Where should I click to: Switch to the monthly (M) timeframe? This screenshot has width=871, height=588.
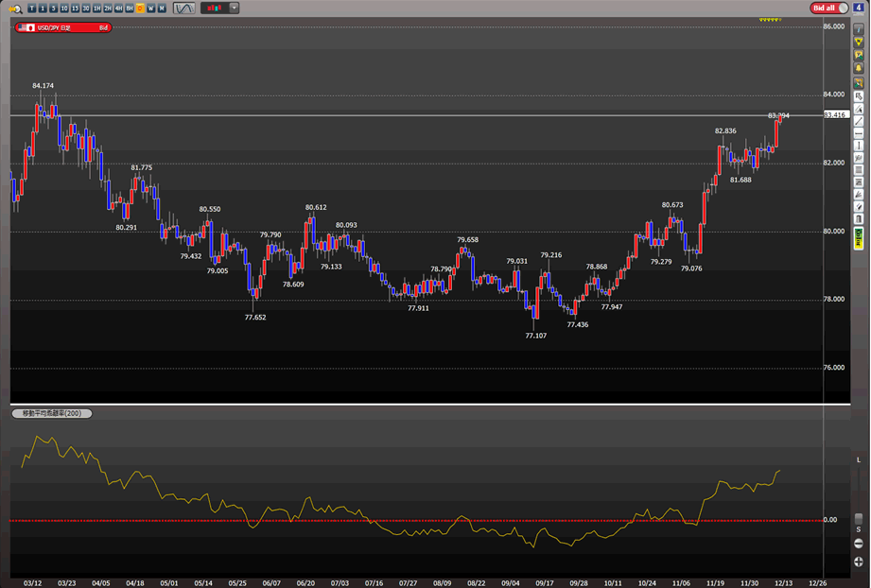[162, 9]
